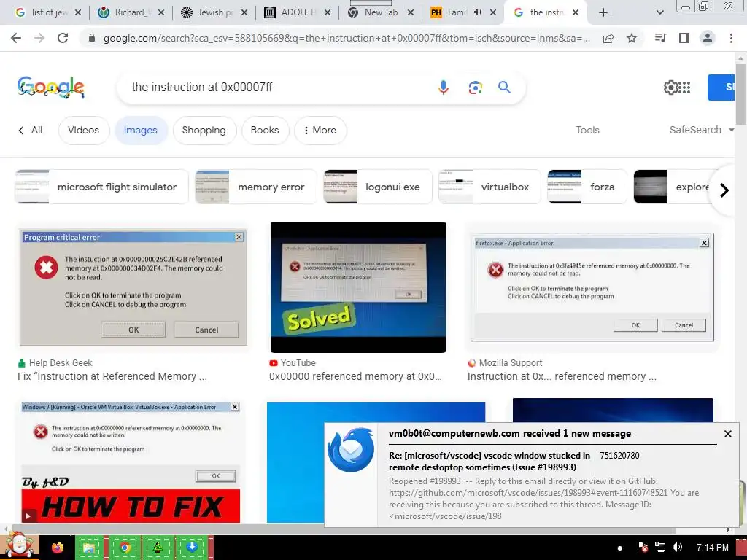Click the volume speaker tray icon
This screenshot has width=747, height=560.
(x=677, y=547)
